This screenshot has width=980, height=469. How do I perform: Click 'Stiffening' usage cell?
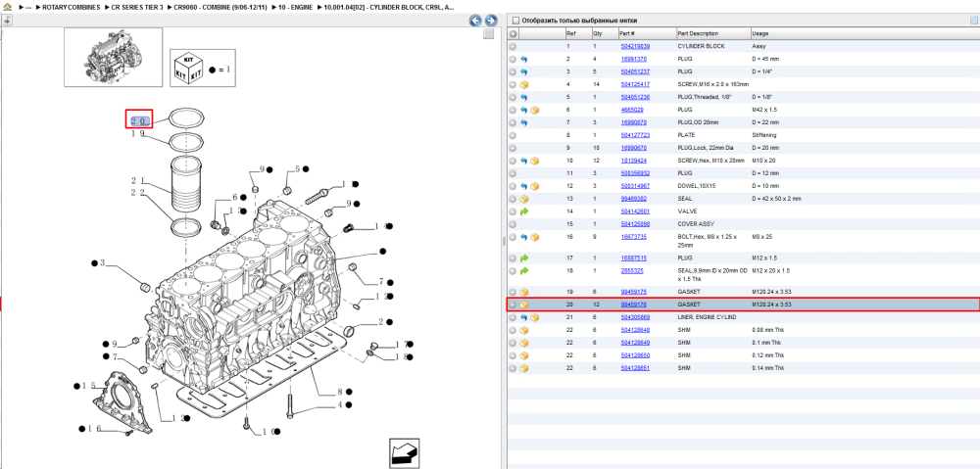763,135
